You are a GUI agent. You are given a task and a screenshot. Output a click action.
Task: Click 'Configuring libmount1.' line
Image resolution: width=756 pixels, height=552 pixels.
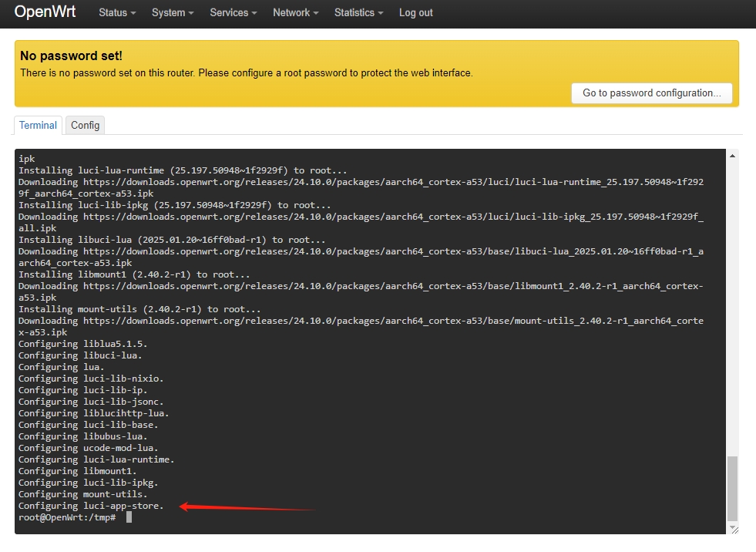78,471
